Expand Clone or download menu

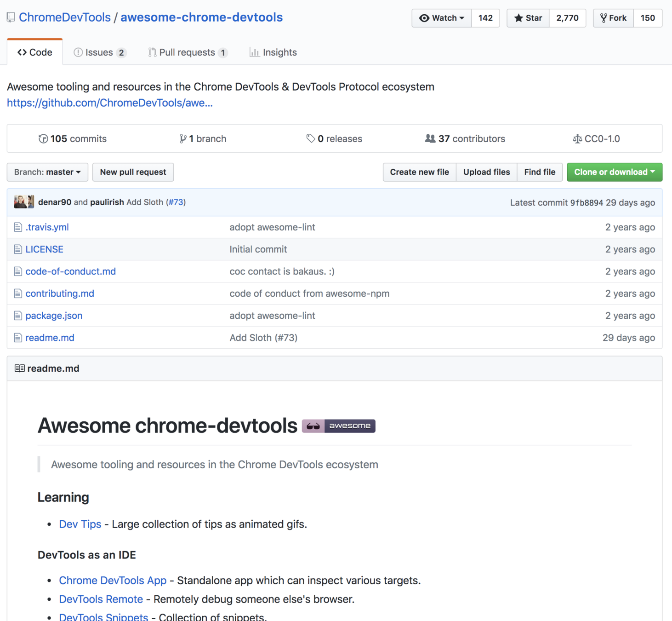tap(615, 172)
